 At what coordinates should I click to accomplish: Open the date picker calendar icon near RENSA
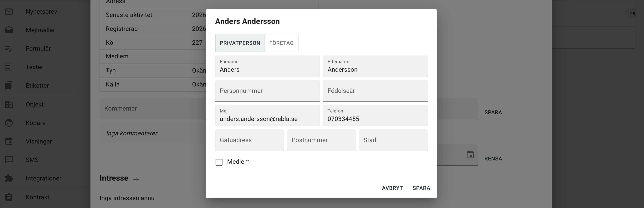point(470,155)
